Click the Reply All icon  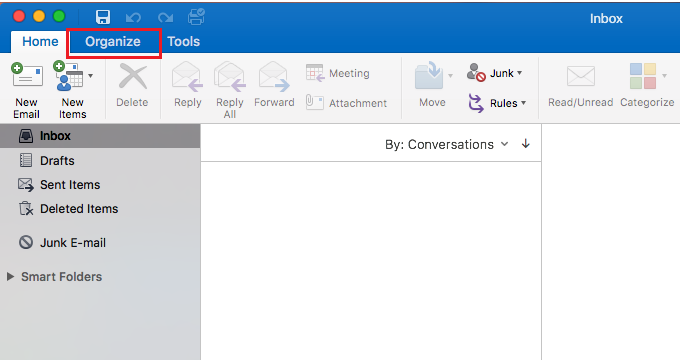coord(230,76)
